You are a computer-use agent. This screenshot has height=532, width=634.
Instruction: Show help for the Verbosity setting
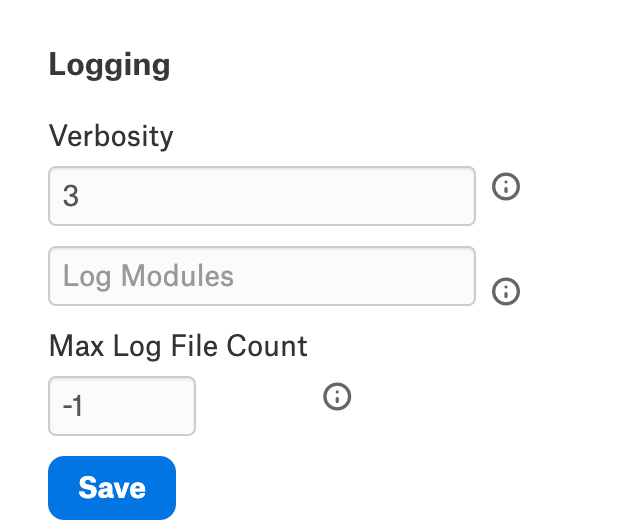(505, 186)
